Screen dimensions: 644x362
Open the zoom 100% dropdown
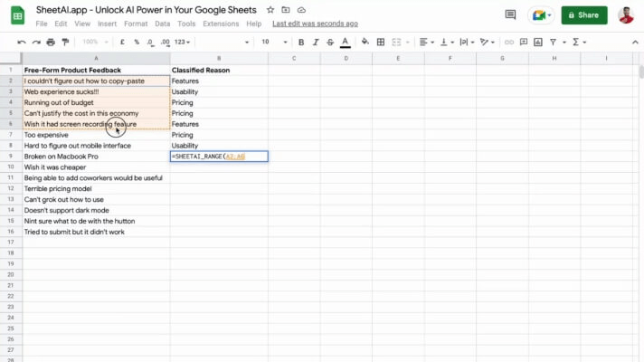click(95, 42)
